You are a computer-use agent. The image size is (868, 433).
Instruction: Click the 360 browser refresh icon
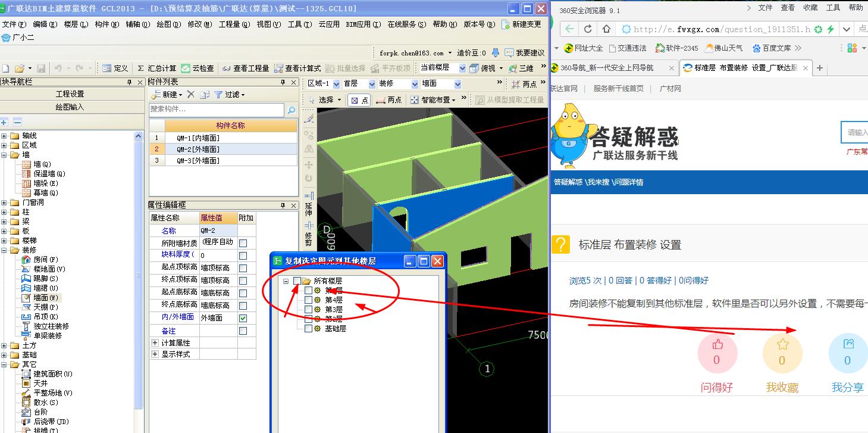pyautogui.click(x=588, y=29)
